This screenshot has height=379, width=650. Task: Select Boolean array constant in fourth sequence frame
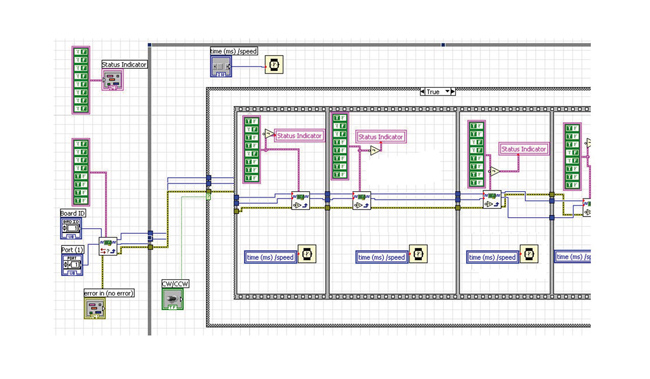(572, 156)
